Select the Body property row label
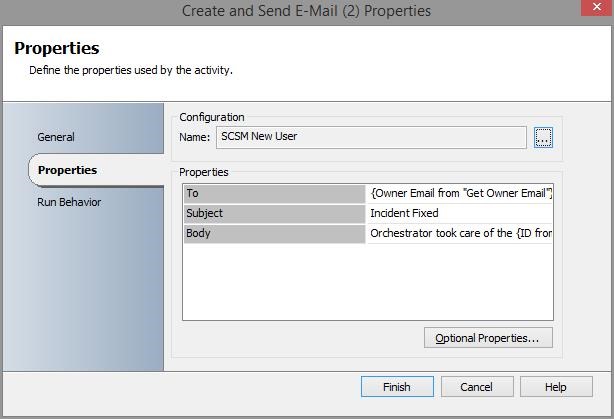Image resolution: width=614 pixels, height=419 pixels. pyautogui.click(x=274, y=233)
